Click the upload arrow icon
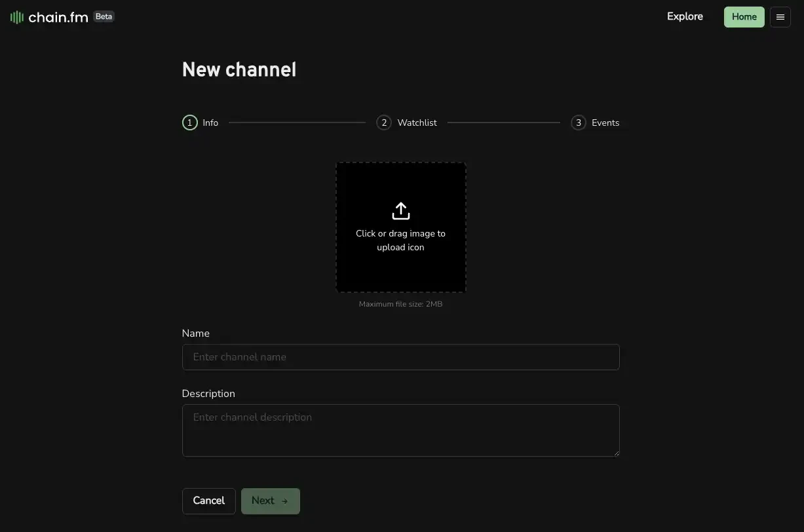 [400, 211]
